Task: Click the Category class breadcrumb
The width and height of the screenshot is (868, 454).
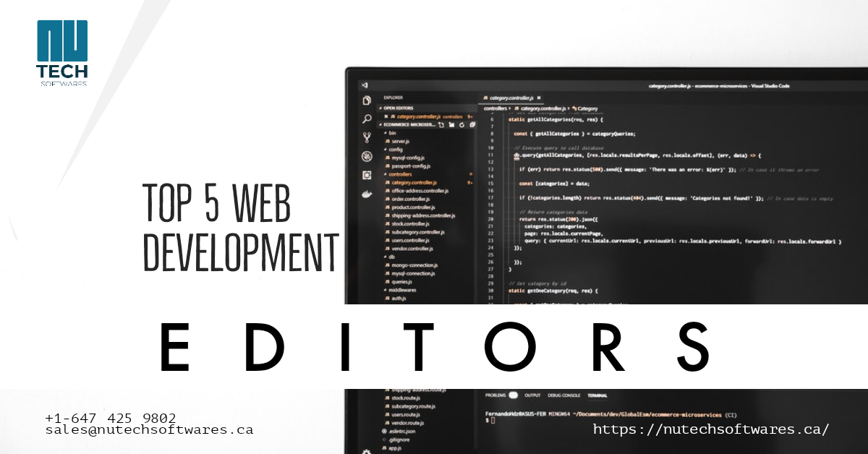Action: tap(584, 108)
